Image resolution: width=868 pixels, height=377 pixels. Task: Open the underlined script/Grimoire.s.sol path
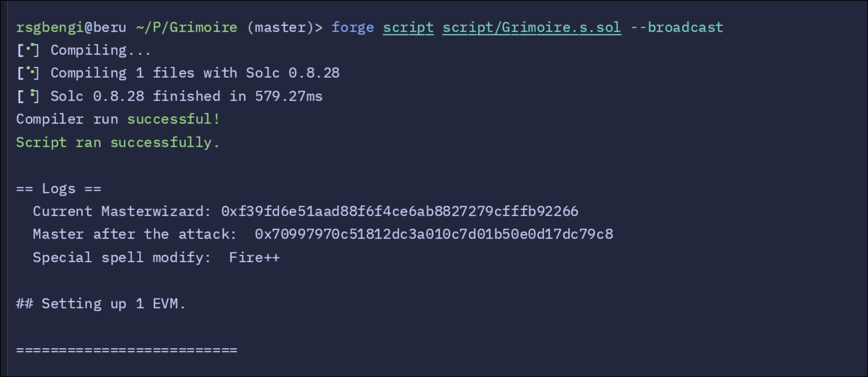click(531, 27)
